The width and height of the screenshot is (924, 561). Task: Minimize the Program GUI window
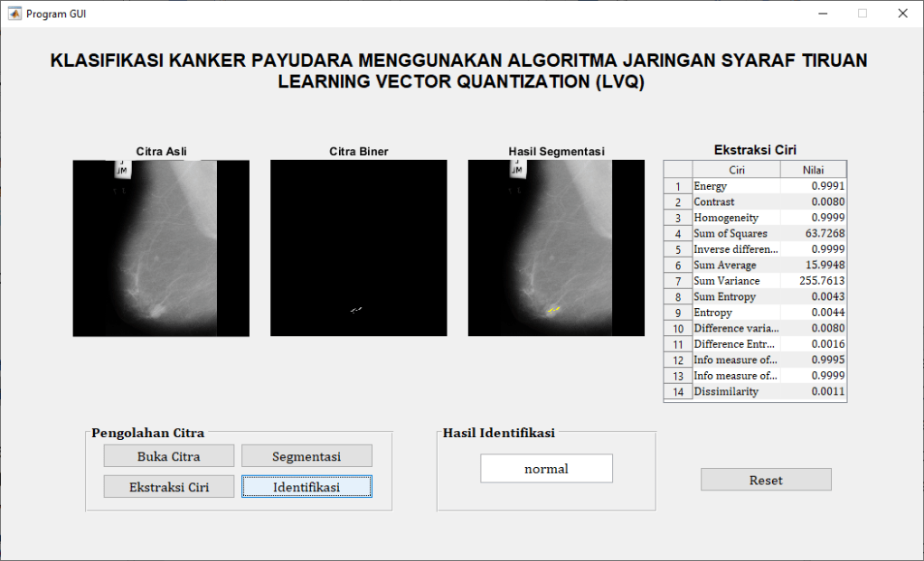coord(823,14)
